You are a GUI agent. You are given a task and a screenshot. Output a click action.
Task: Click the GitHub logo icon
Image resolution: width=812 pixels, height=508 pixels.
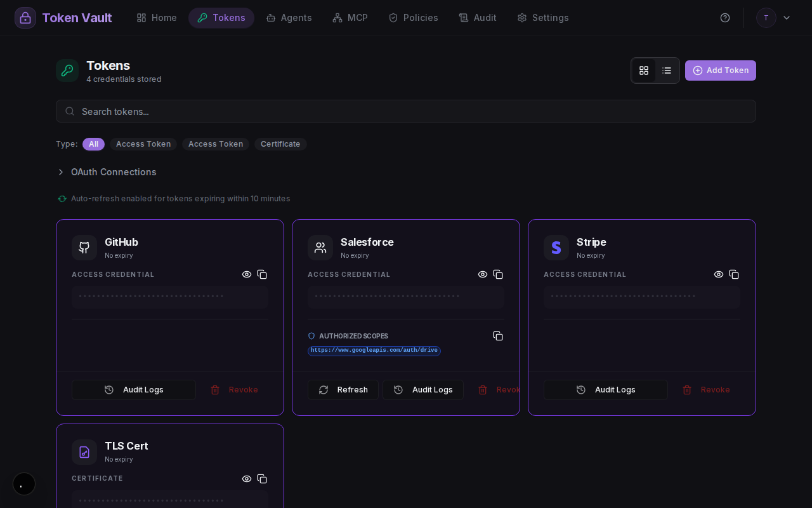click(84, 248)
